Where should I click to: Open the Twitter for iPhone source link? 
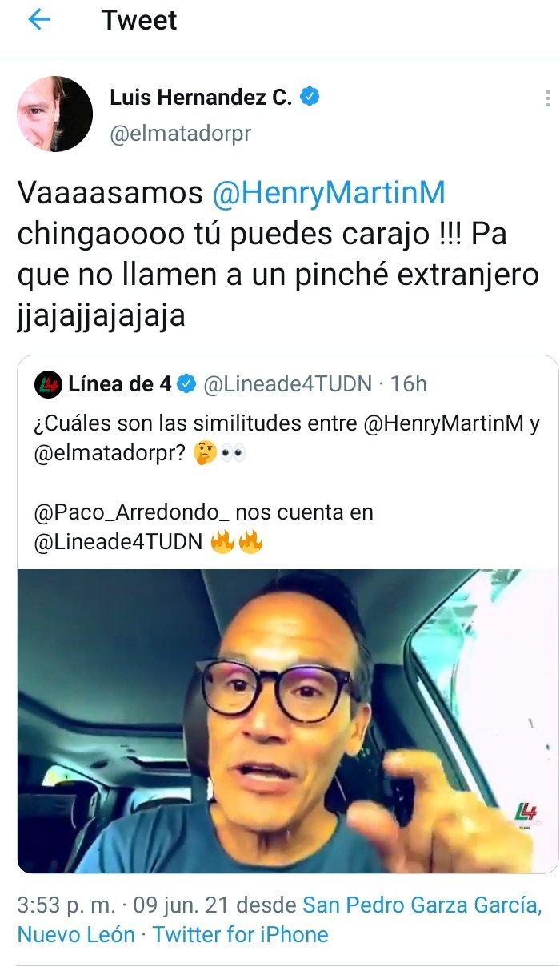click(241, 934)
